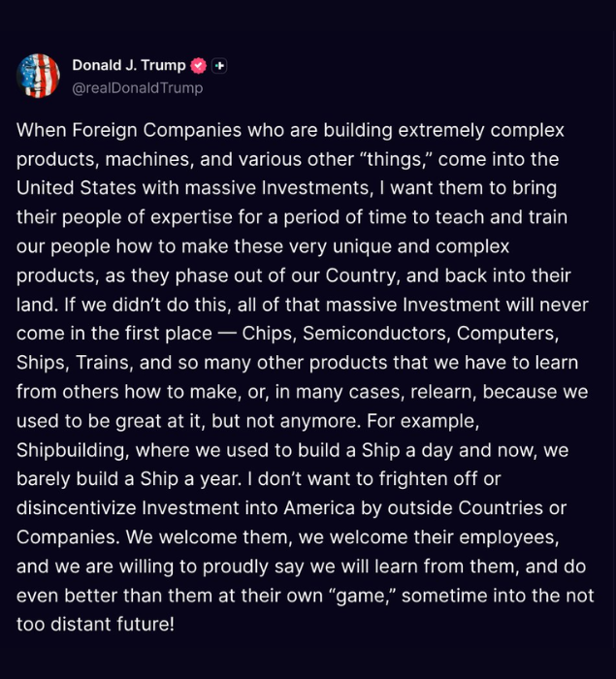Click the @realDonaldTrump handle

[x=138, y=87]
